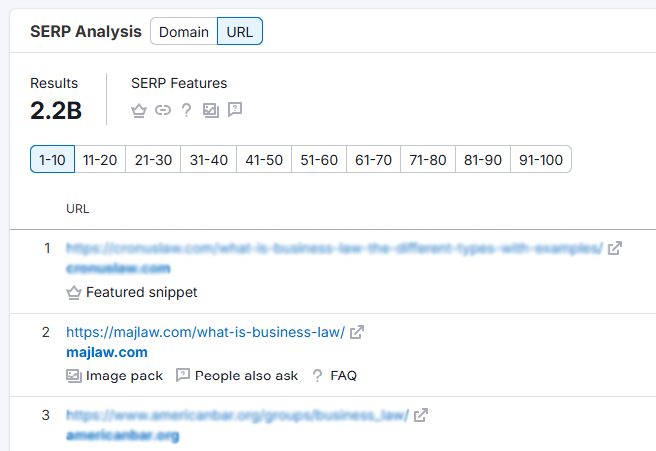
Task: Click the FAQ label in row 2
Action: (343, 376)
